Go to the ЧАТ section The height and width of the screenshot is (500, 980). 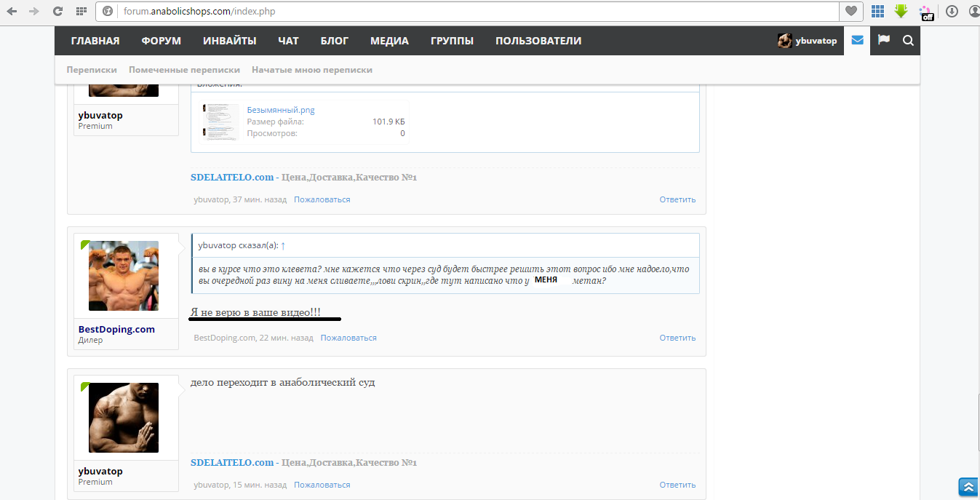pyautogui.click(x=288, y=41)
